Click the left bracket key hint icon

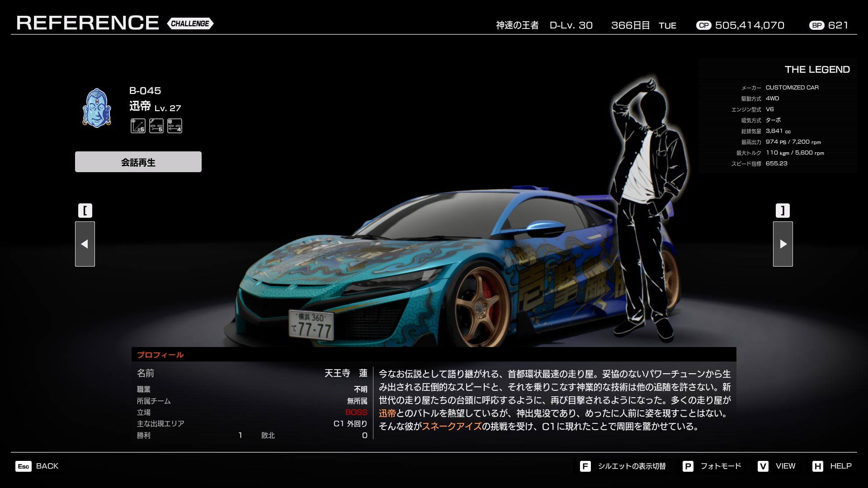85,211
